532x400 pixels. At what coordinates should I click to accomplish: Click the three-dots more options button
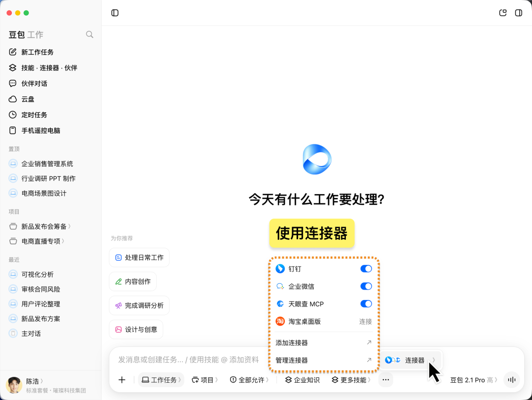click(x=386, y=380)
